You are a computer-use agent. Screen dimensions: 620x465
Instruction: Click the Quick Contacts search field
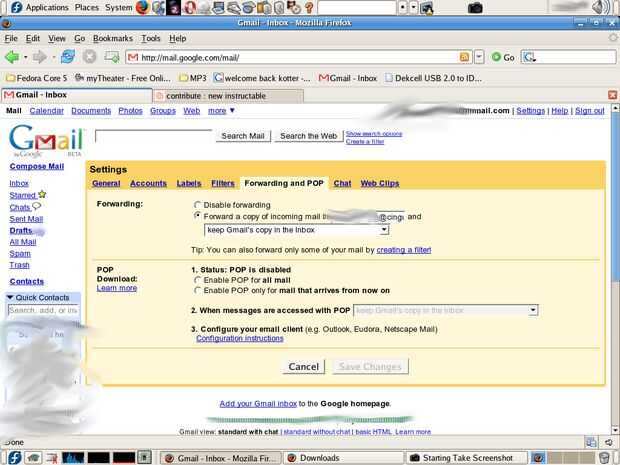[43, 310]
